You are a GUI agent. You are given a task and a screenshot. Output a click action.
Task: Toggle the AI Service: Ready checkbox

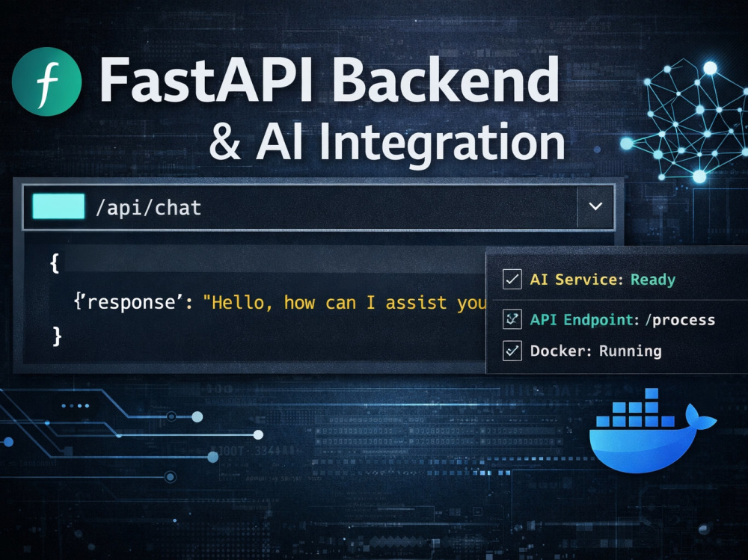(x=512, y=280)
